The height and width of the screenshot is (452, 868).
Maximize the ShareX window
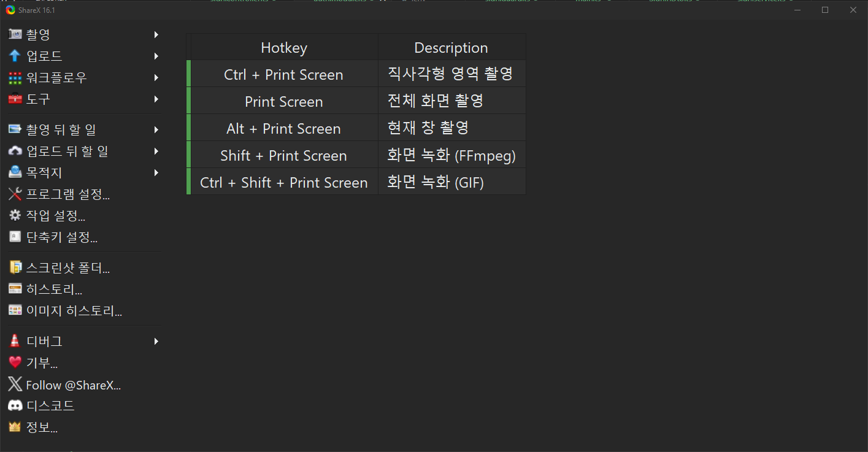pyautogui.click(x=825, y=10)
